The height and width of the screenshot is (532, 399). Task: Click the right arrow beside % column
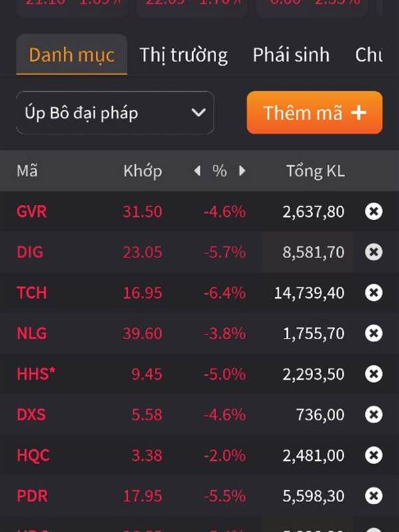242,171
